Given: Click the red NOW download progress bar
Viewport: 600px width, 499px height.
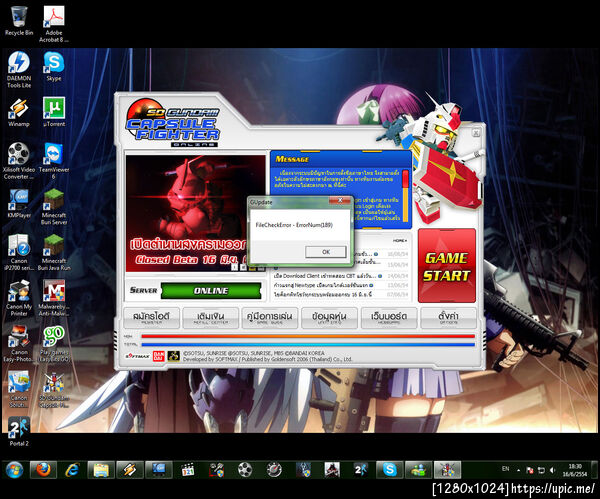Looking at the screenshot, I should pyautogui.click(x=308, y=336).
